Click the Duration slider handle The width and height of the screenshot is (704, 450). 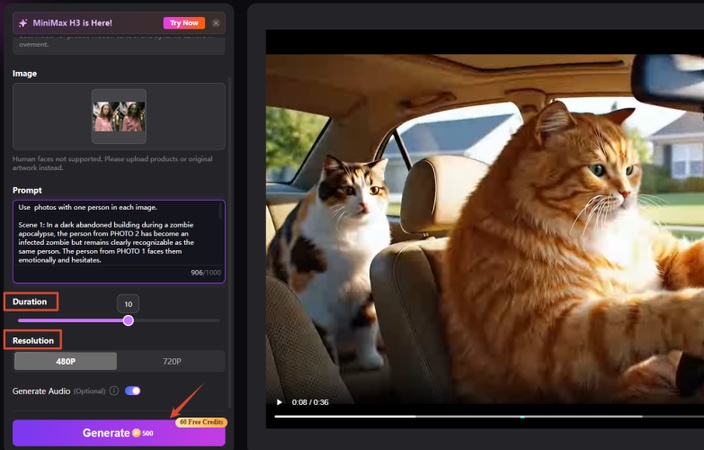[x=128, y=320]
